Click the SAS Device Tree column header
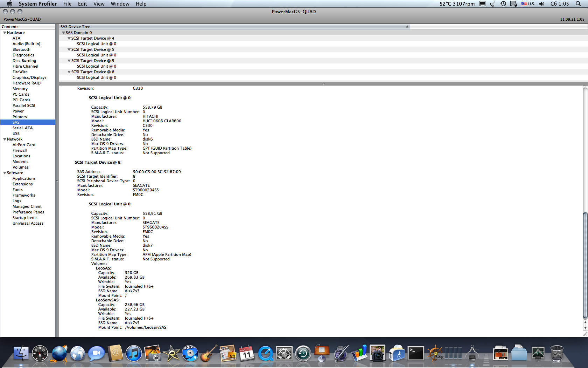Viewport: 588px width, 368px height. point(234,27)
